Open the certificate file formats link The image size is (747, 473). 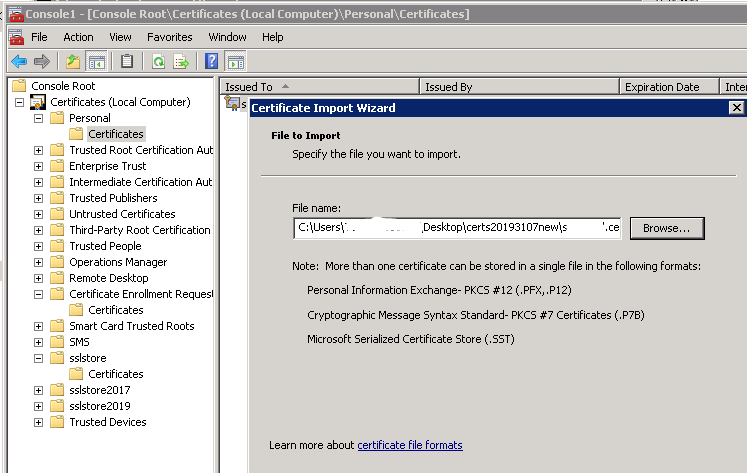[x=410, y=445]
